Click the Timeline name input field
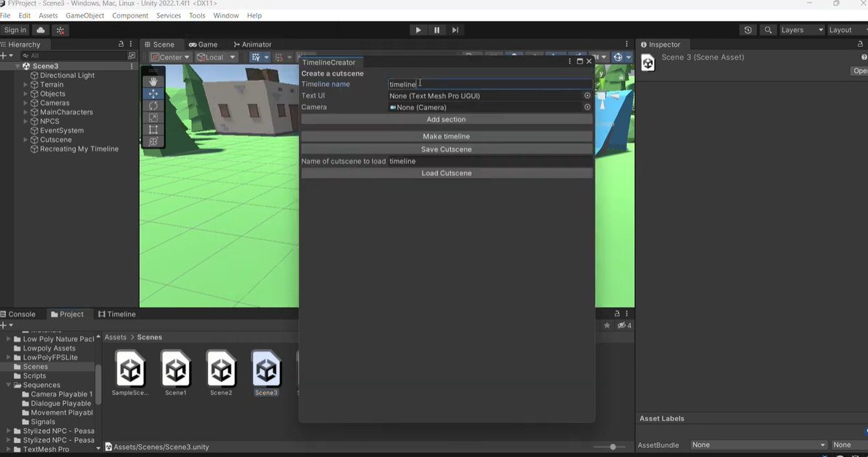868x457 pixels. pyautogui.click(x=490, y=84)
